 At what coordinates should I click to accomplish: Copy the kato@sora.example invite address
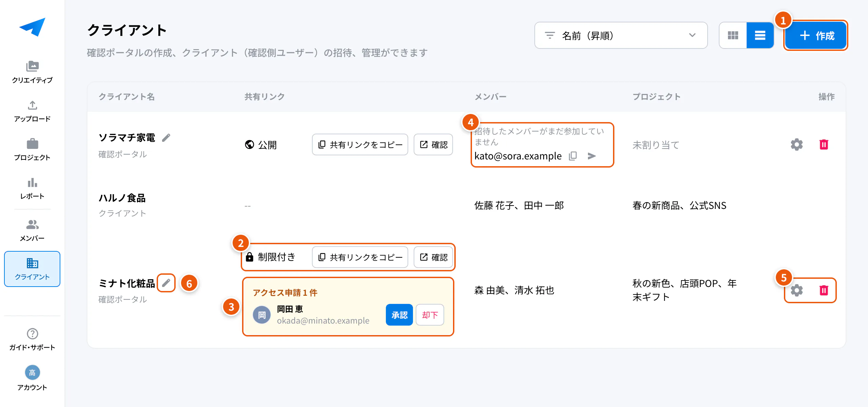[573, 156]
